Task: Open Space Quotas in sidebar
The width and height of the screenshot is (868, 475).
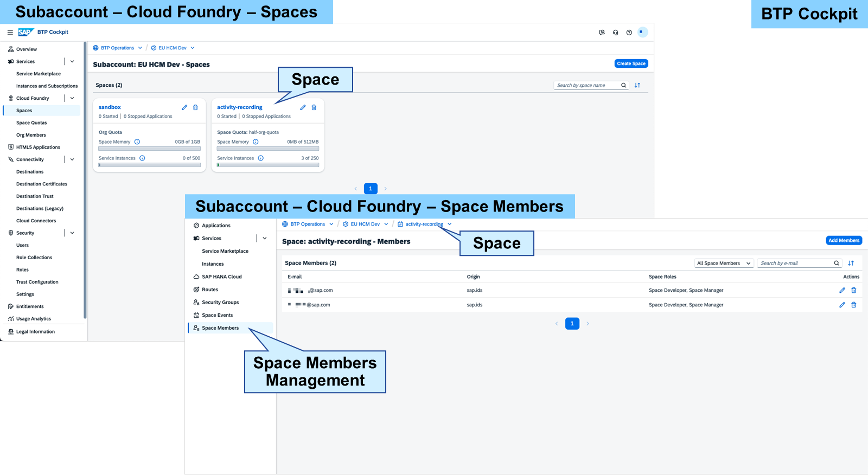Action: click(x=31, y=123)
